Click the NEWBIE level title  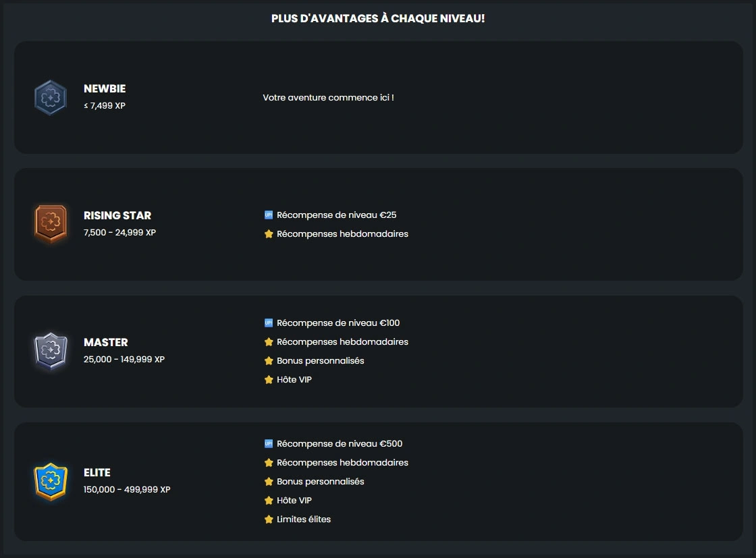(x=105, y=88)
